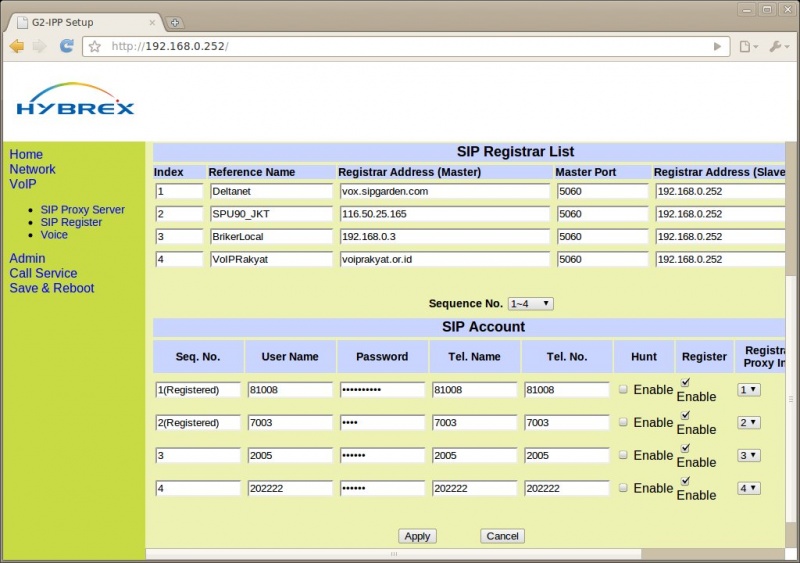Click the browser forward arrow

tap(39, 46)
